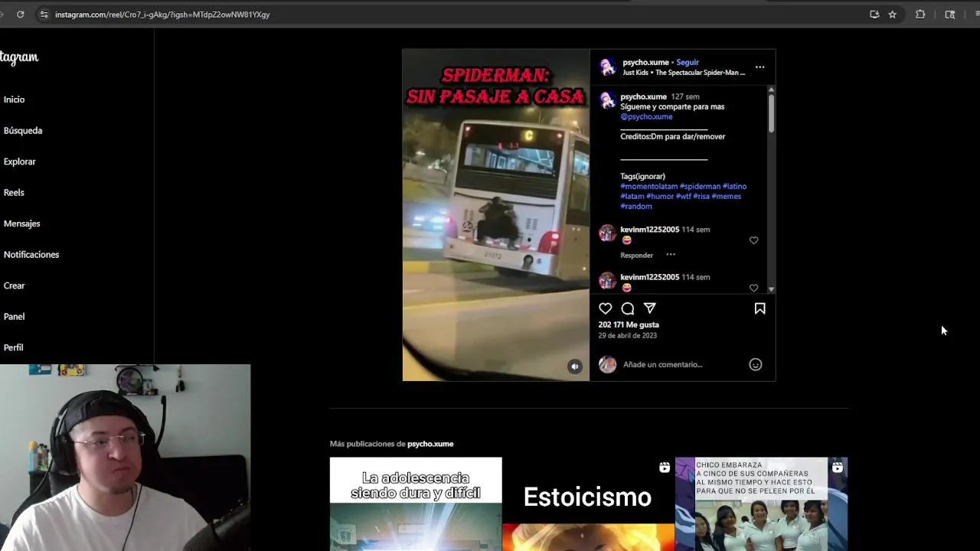Open the Just Kids audio track link
The width and height of the screenshot is (980, 551).
pos(684,73)
